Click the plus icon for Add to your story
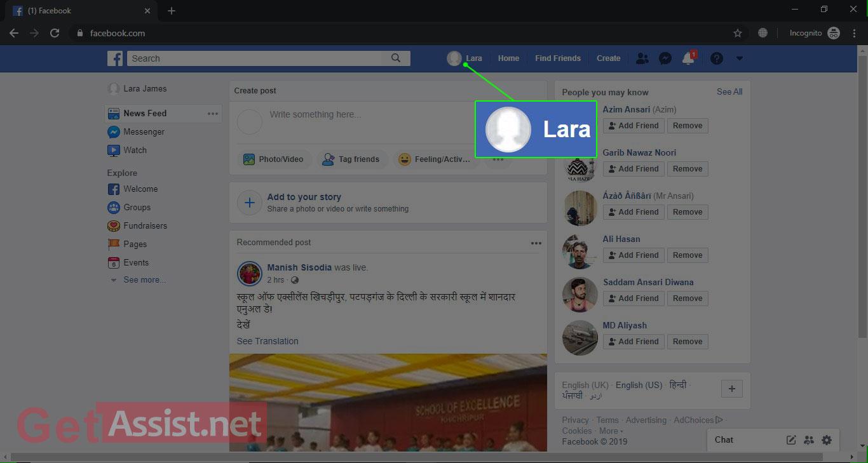The image size is (868, 463). tap(250, 203)
